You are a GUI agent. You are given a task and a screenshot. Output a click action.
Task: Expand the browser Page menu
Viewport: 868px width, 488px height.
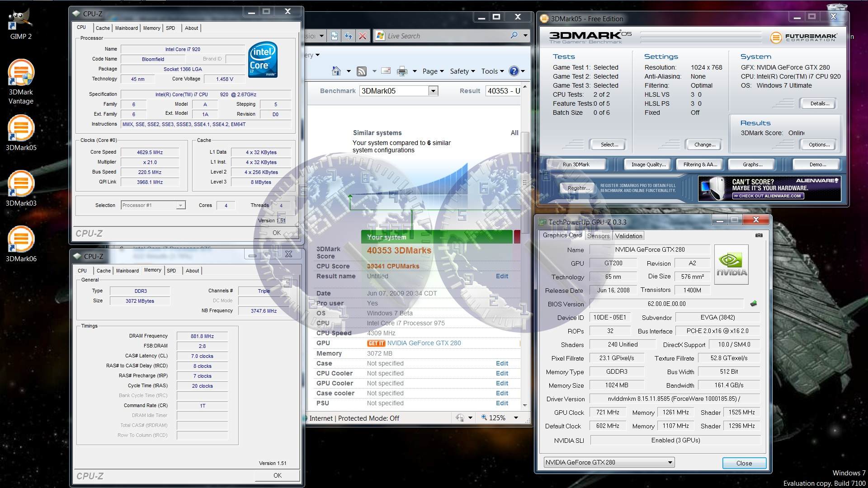click(x=433, y=71)
